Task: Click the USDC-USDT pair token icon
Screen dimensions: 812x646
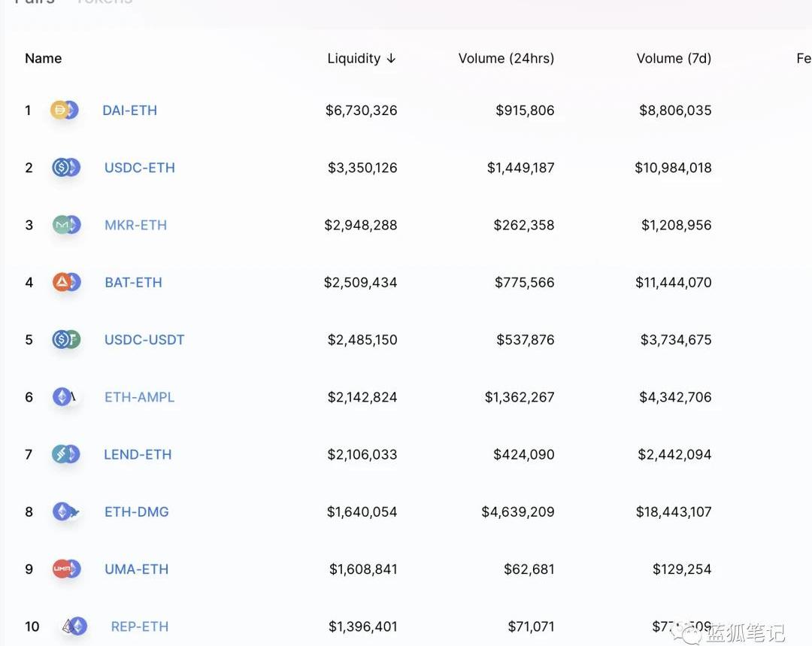Action: point(66,340)
